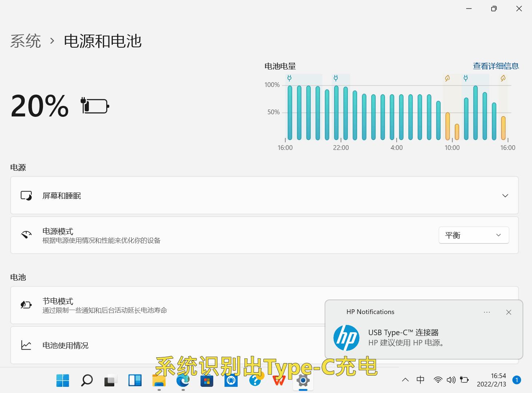The width and height of the screenshot is (532, 393).
Task: Click the Wi-Fi icon in system tray
Action: click(437, 380)
